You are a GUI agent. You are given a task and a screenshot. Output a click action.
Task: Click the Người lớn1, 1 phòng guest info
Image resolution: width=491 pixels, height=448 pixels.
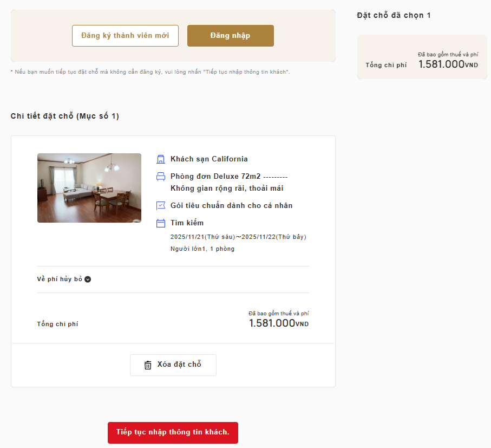[x=202, y=249]
